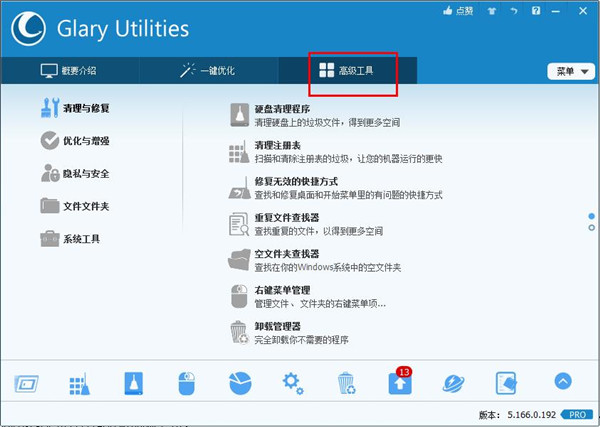Click the skin t-shirt icon in title bar
Viewport: 600px width, 427px height.
(492, 10)
